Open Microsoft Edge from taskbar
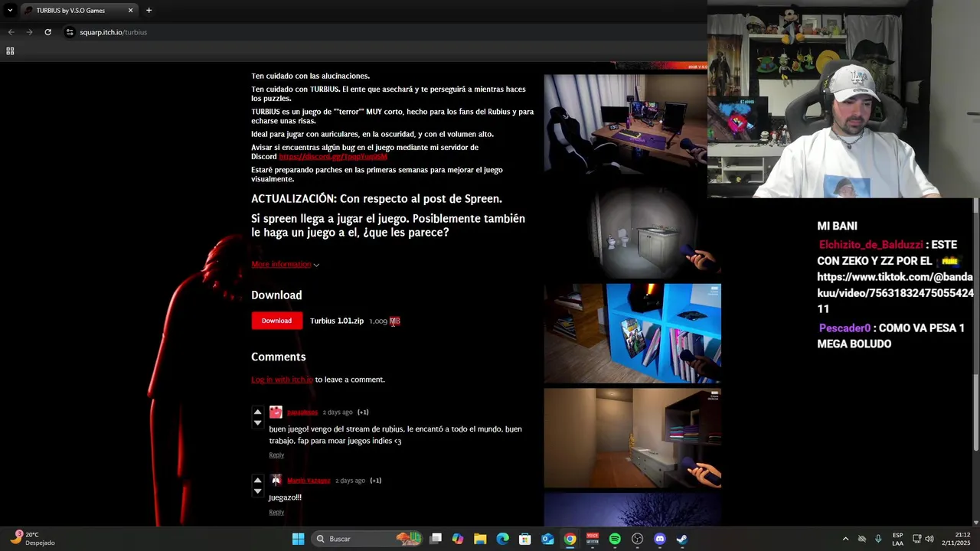 point(502,539)
